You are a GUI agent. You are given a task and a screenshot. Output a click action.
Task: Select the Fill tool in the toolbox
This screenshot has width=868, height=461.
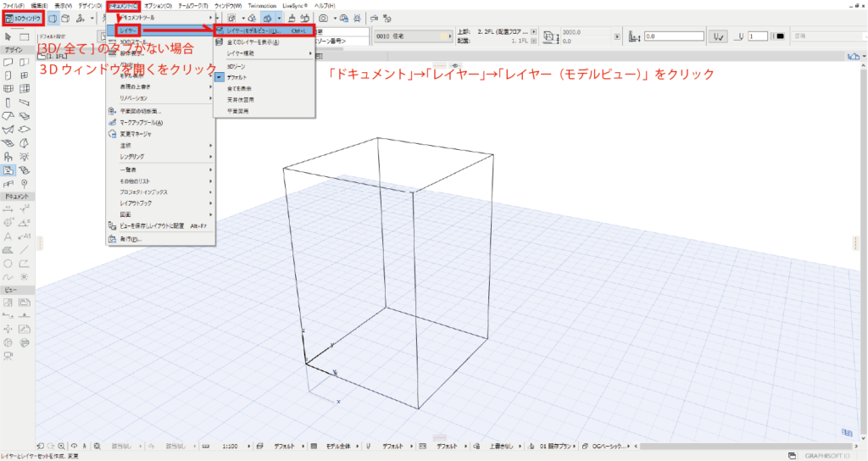(x=8, y=250)
